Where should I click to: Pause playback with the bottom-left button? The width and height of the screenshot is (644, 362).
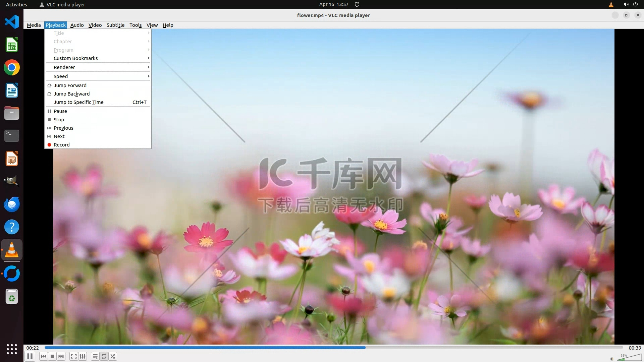[30, 356]
